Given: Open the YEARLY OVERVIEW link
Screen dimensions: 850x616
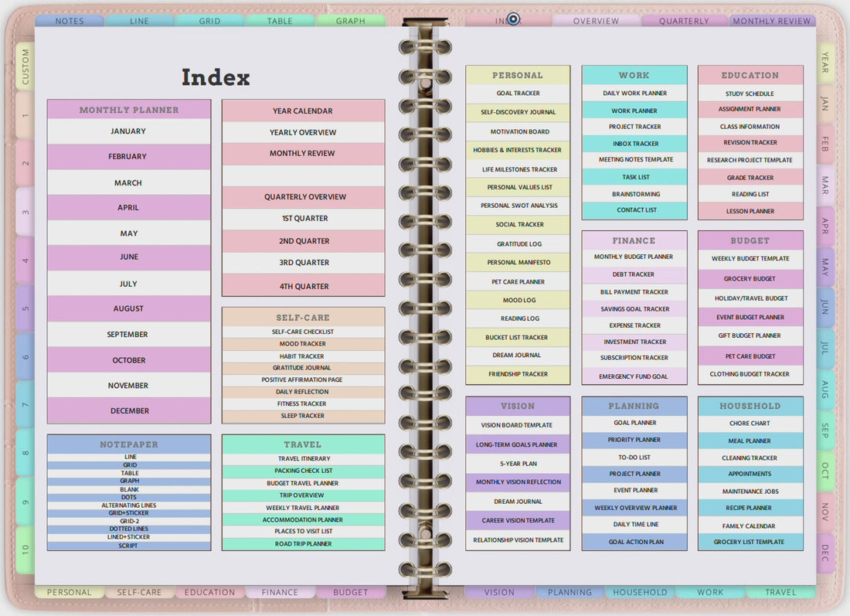Looking at the screenshot, I should [303, 132].
